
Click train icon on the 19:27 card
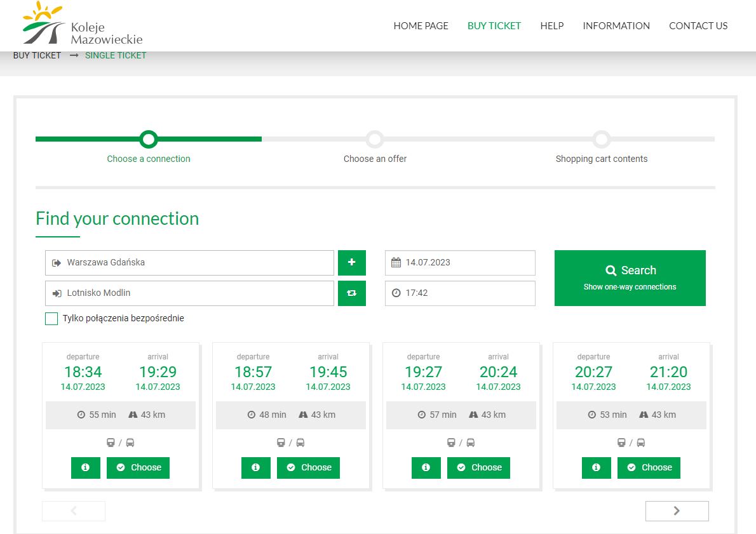point(451,443)
